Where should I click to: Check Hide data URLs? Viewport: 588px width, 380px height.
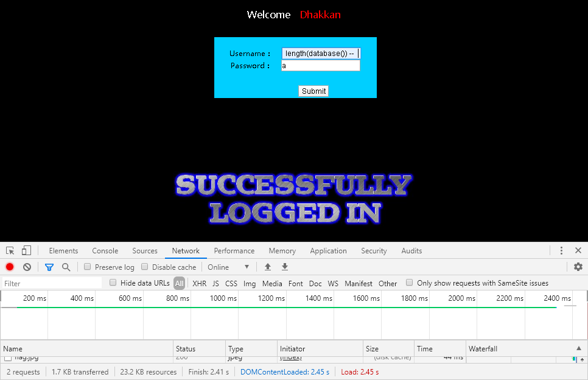point(113,283)
